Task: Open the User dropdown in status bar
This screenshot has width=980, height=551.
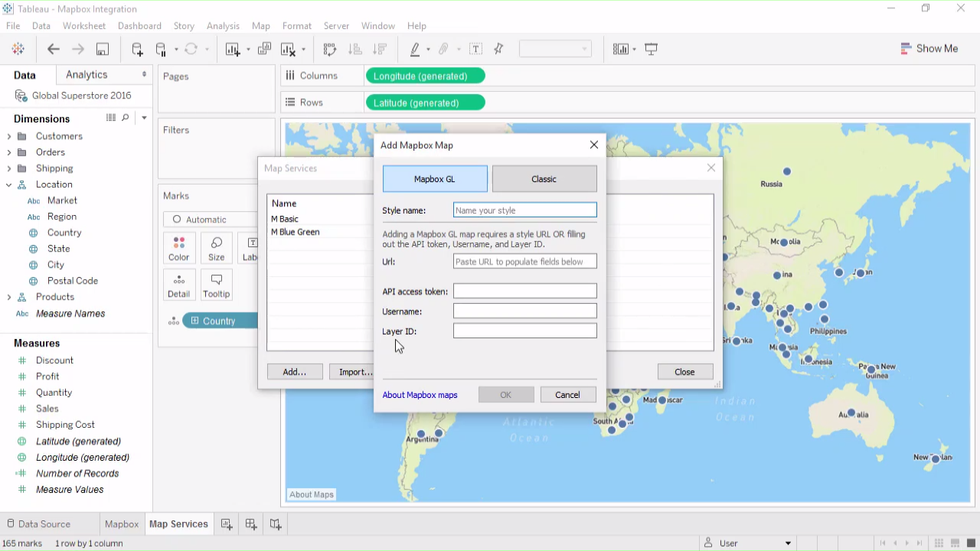Action: tap(788, 543)
